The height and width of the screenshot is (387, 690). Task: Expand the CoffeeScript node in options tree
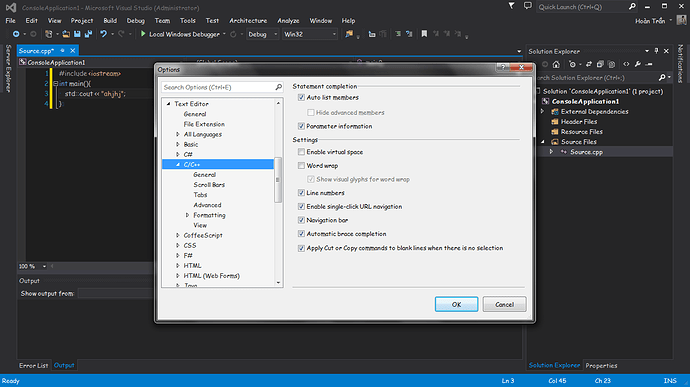pos(178,235)
